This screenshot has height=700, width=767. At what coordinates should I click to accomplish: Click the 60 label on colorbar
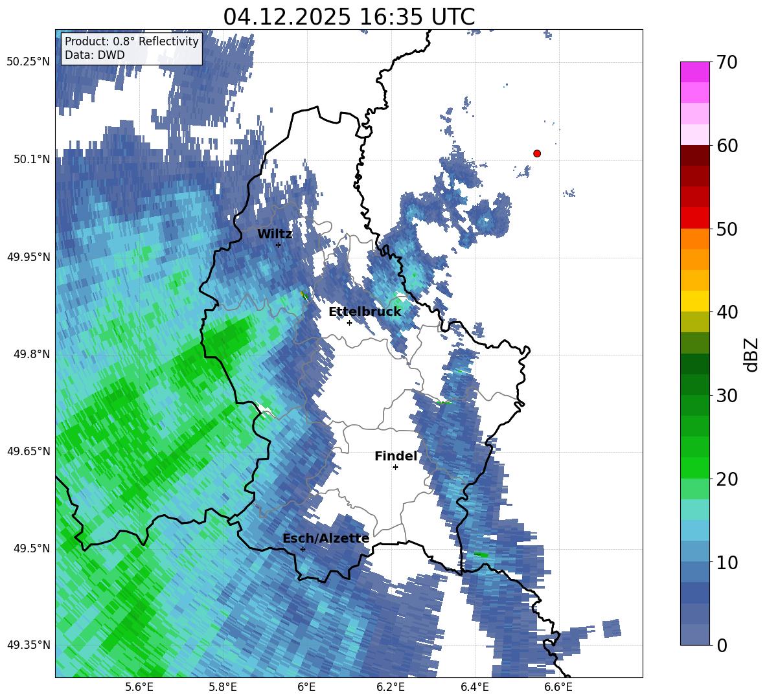(x=727, y=146)
